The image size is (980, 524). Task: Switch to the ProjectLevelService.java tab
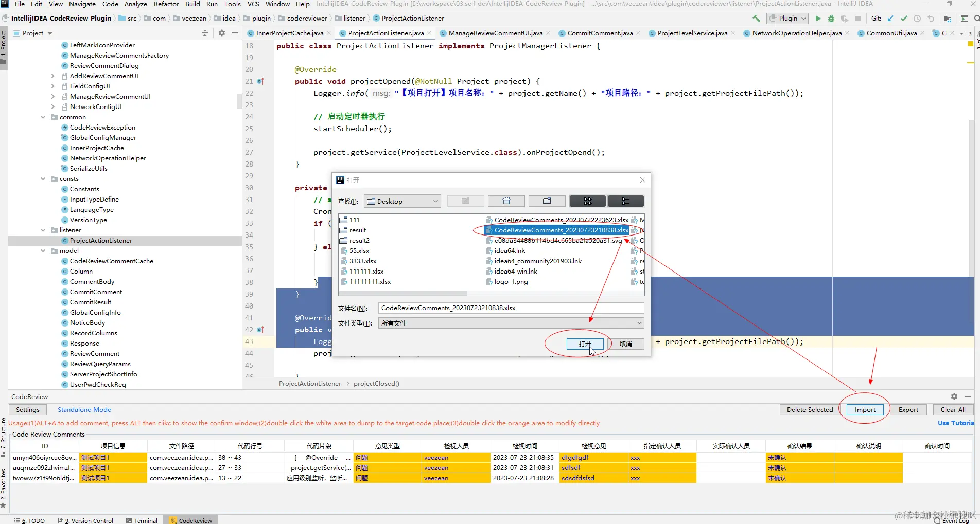pyautogui.click(x=692, y=33)
